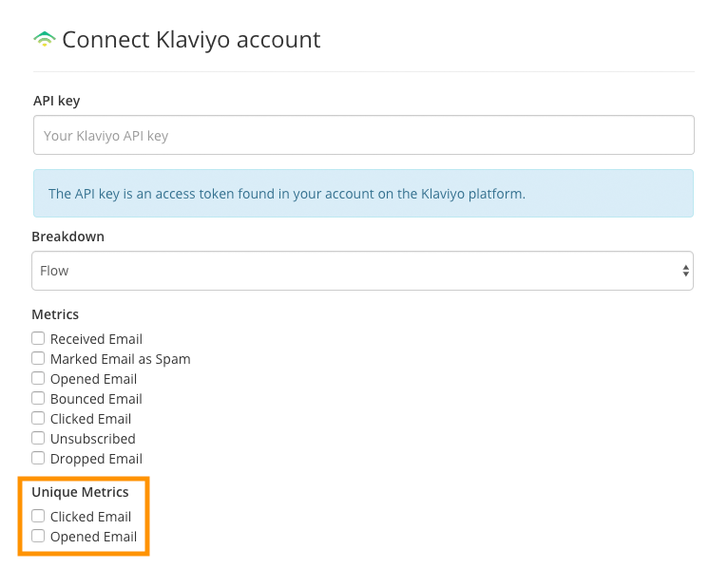
Task: Select the Bounced Email checkbox
Action: click(38, 398)
